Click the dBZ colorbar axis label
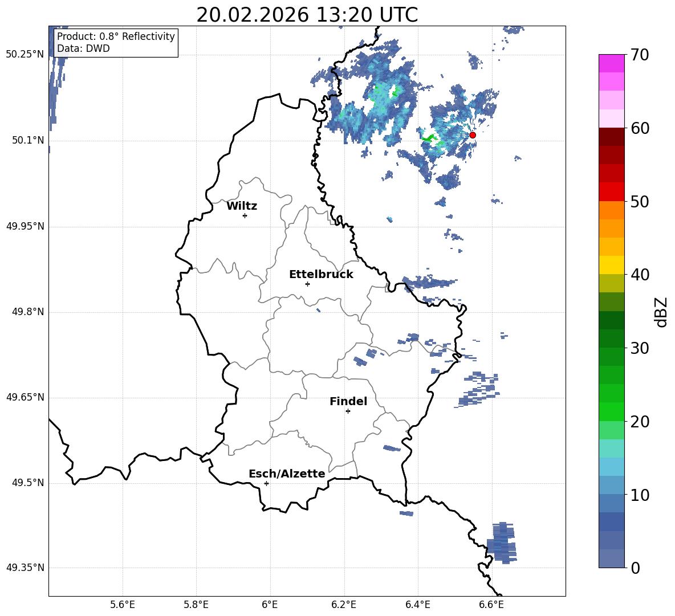Image resolution: width=675 pixels, height=616 pixels. (662, 312)
